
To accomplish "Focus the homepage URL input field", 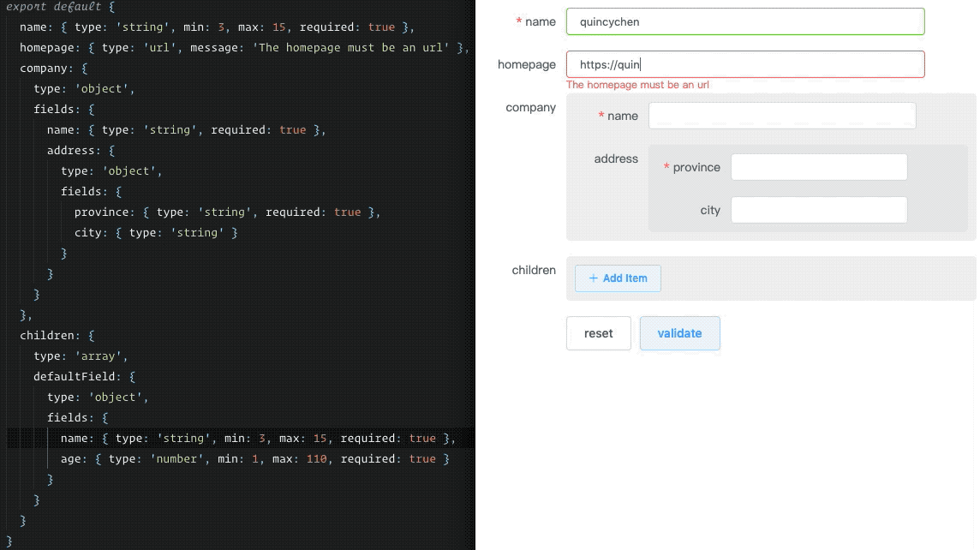I will click(745, 64).
